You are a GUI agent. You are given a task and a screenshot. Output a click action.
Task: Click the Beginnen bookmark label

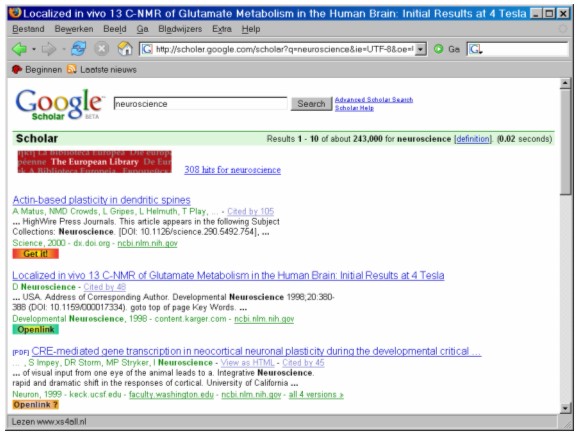tap(43, 70)
